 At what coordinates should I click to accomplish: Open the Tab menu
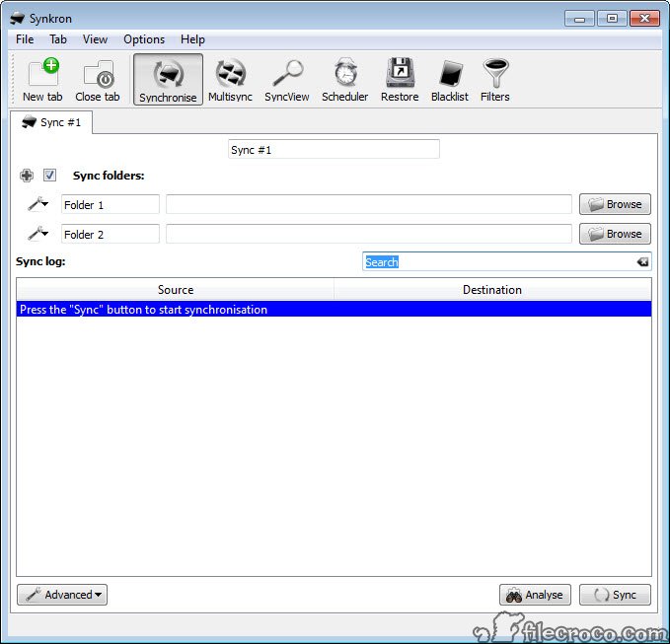(58, 39)
